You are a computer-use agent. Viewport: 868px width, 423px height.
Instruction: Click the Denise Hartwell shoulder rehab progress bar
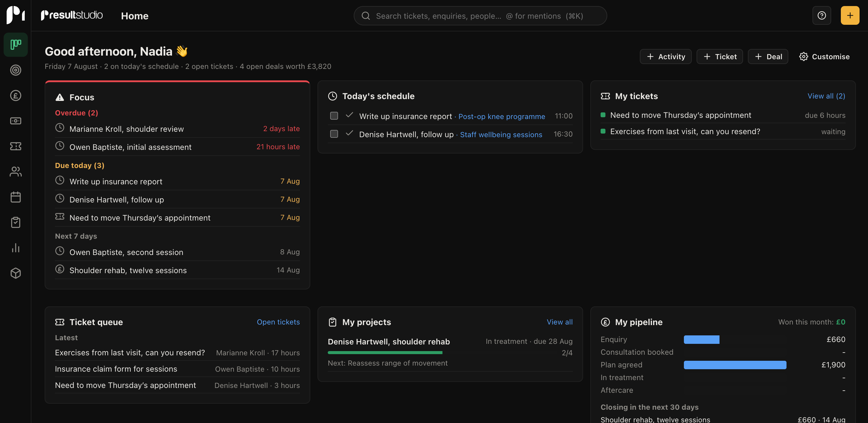click(x=385, y=353)
